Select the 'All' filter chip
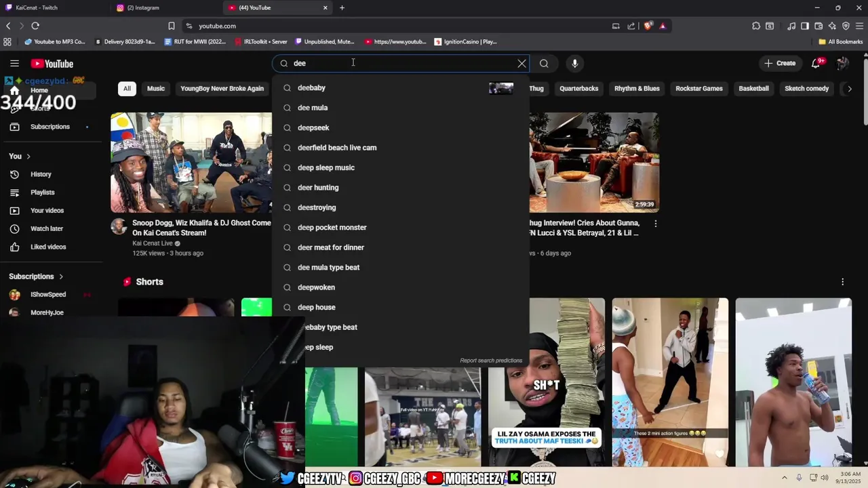The image size is (868, 488). [127, 89]
